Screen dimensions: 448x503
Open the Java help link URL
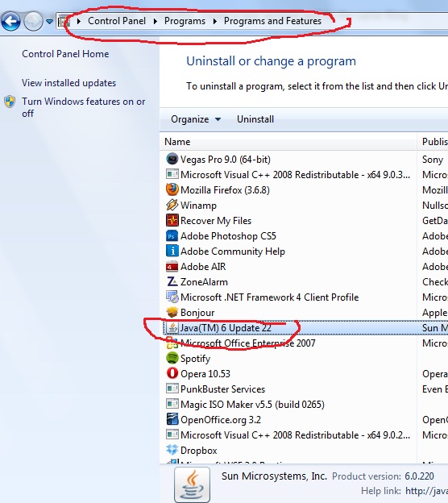coord(426,491)
